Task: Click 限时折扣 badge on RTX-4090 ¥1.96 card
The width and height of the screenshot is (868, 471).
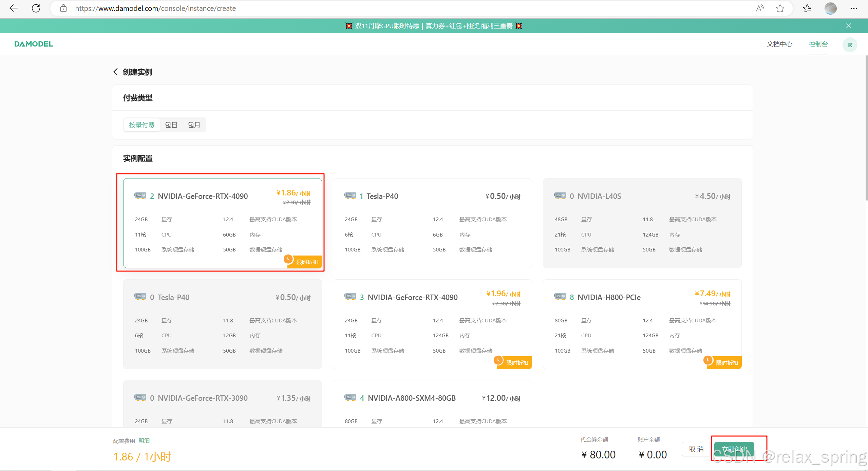Action: pyautogui.click(x=513, y=362)
